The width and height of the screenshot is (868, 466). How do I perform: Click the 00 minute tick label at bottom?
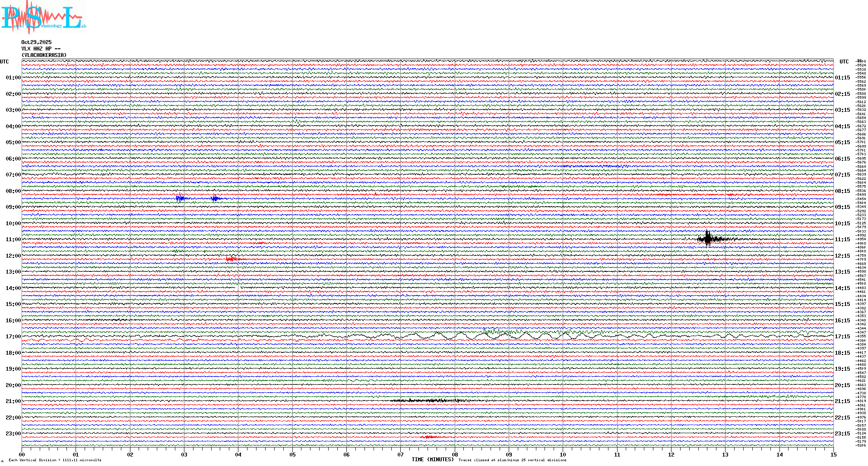tap(22, 454)
